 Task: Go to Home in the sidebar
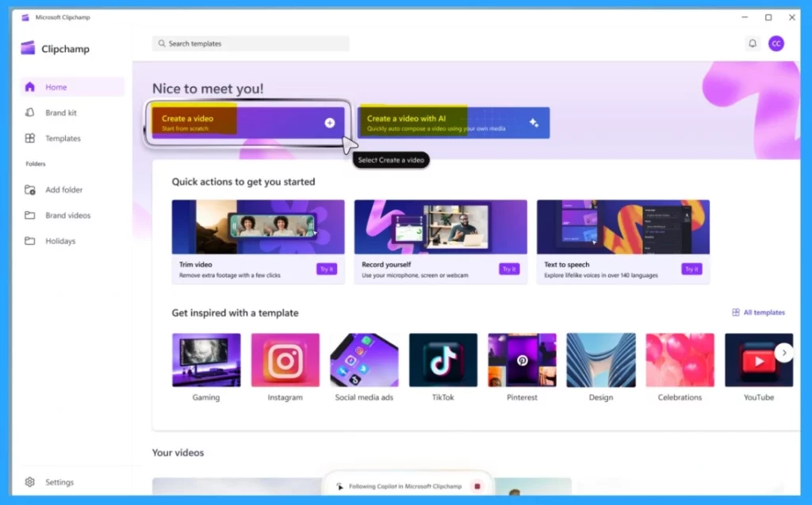click(x=72, y=87)
